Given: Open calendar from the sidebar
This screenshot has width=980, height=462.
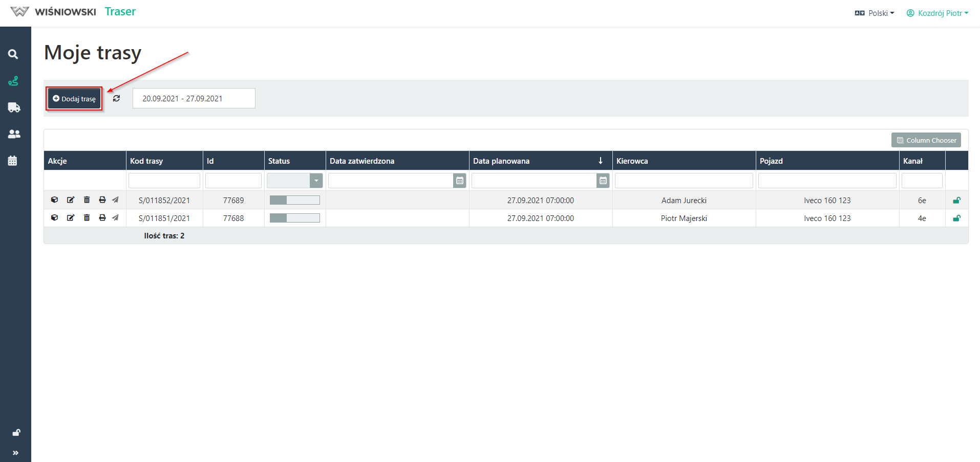Looking at the screenshot, I should [x=13, y=161].
